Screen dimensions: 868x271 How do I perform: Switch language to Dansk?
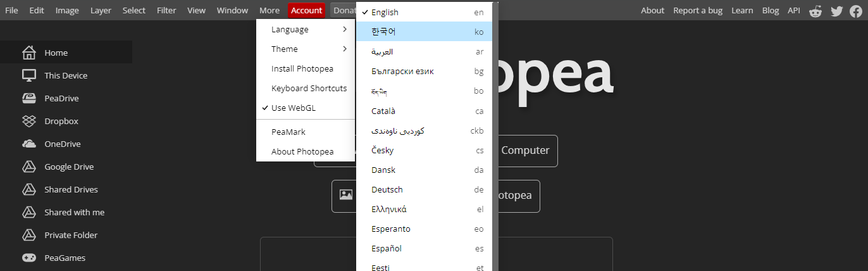(424, 170)
